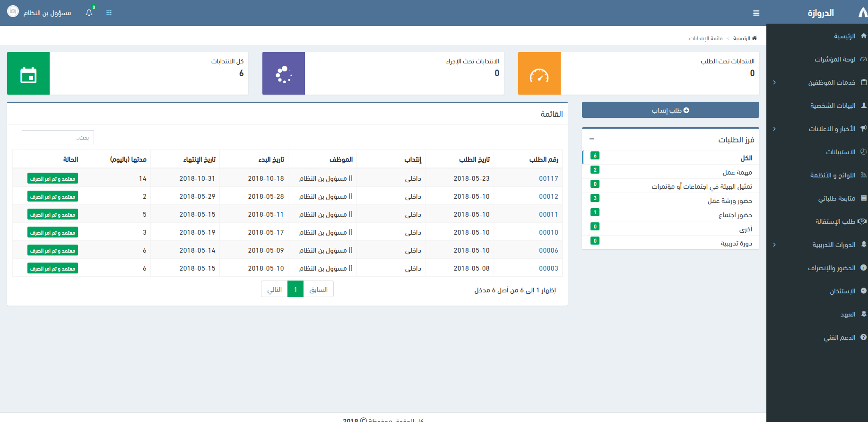Click the user avatar icon
Image resolution: width=868 pixels, height=422 pixels.
(x=13, y=12)
